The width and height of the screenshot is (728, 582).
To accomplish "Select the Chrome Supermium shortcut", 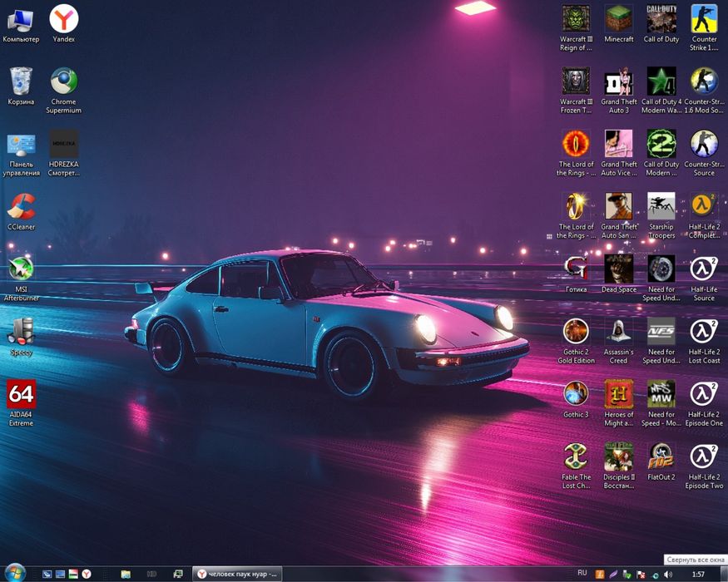I will pos(63,91).
